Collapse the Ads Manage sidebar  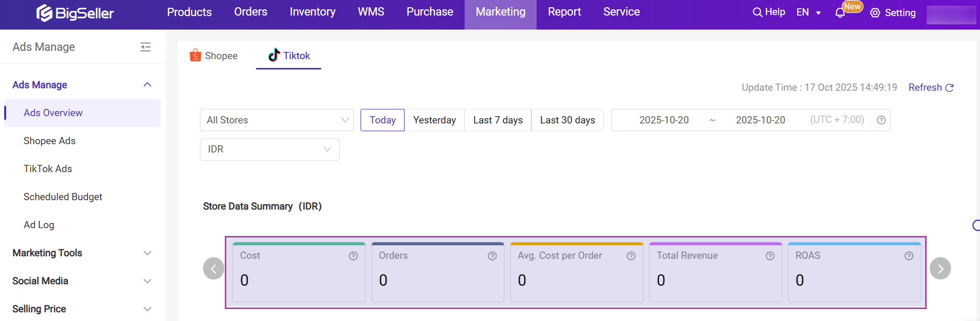pyautogui.click(x=146, y=47)
